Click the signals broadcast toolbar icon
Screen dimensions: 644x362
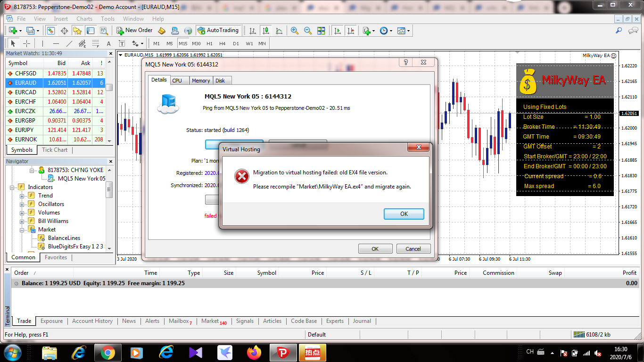pos(188,31)
